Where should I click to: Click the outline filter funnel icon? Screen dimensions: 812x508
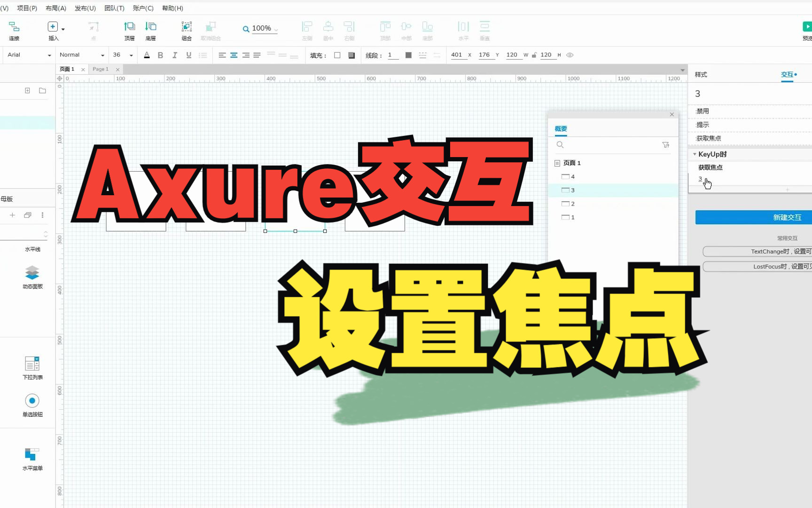tap(665, 145)
